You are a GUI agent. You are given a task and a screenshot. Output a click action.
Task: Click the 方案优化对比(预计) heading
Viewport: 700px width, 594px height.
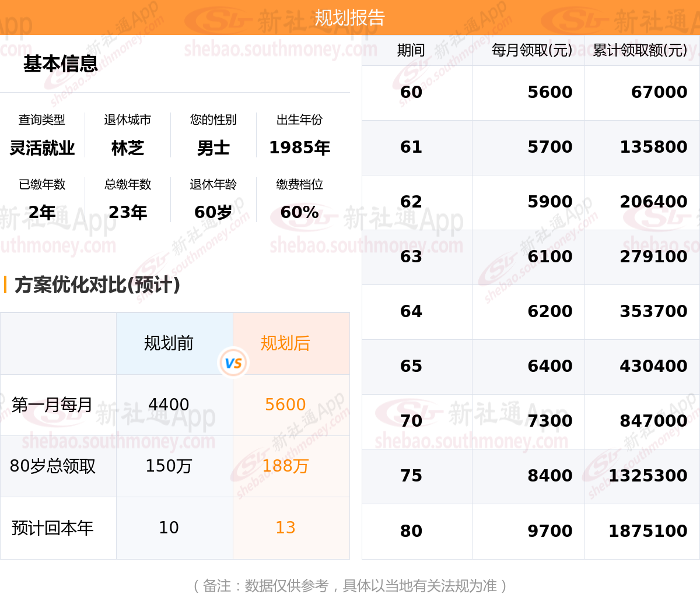click(x=97, y=284)
